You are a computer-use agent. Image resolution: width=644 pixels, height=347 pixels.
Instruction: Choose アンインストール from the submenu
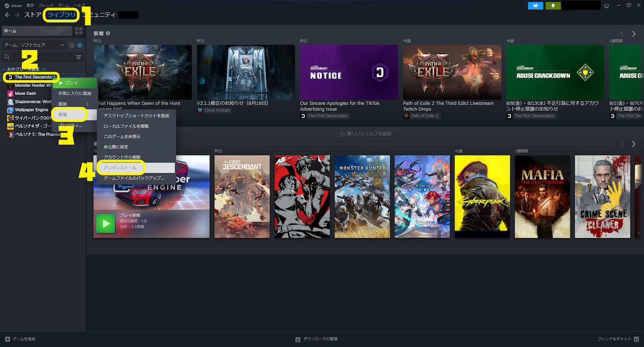click(136, 168)
